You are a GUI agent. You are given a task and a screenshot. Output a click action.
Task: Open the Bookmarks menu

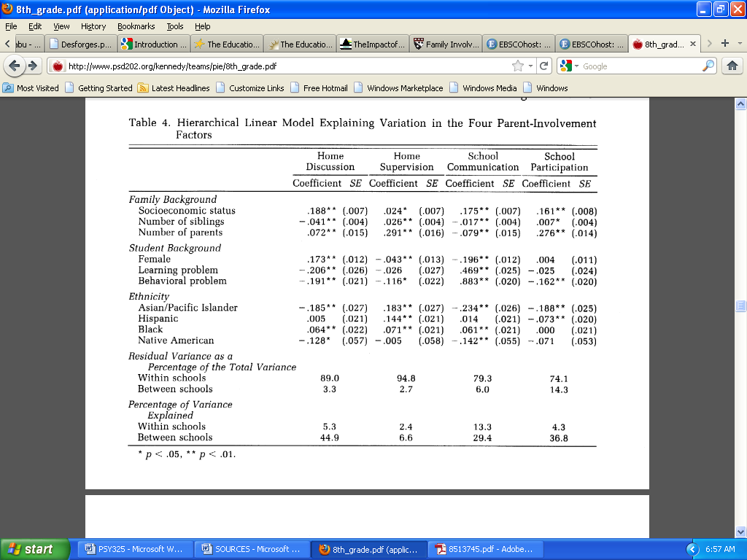136,26
